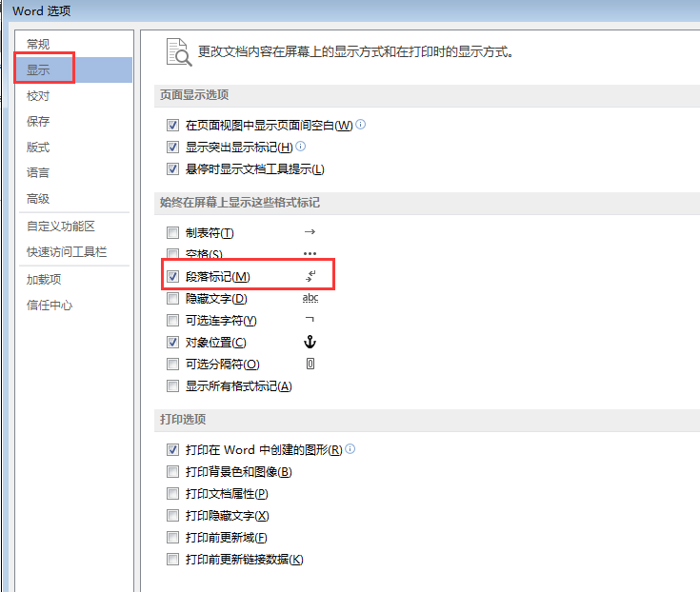700x592 pixels.
Task: Open the 常规 options category
Action: pos(38,44)
